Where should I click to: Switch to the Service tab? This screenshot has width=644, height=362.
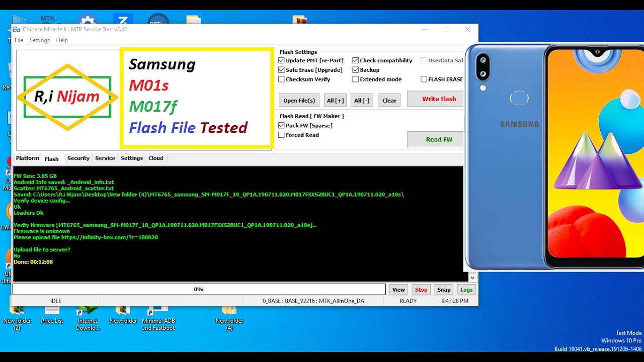click(105, 158)
